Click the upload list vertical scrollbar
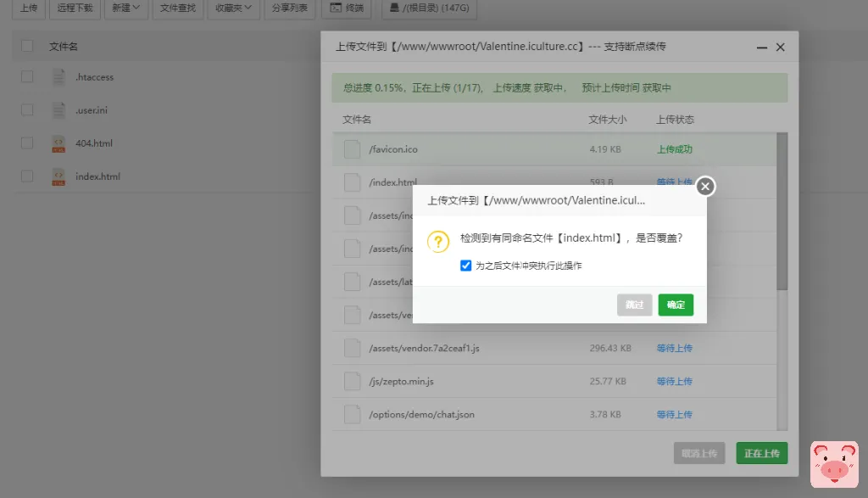The image size is (868, 498). pos(782,211)
